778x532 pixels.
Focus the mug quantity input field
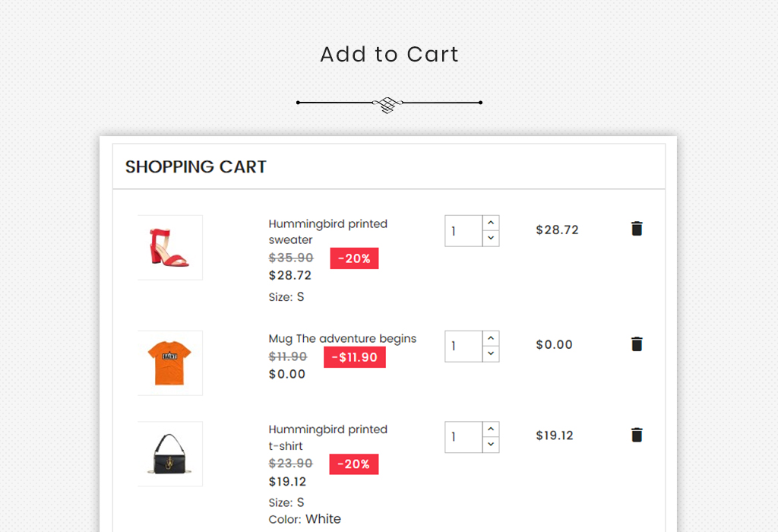tap(463, 347)
